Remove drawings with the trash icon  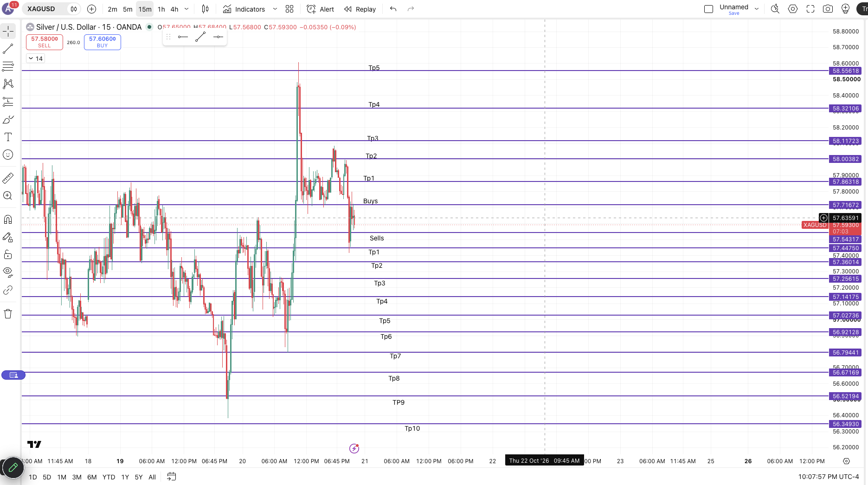click(x=8, y=314)
